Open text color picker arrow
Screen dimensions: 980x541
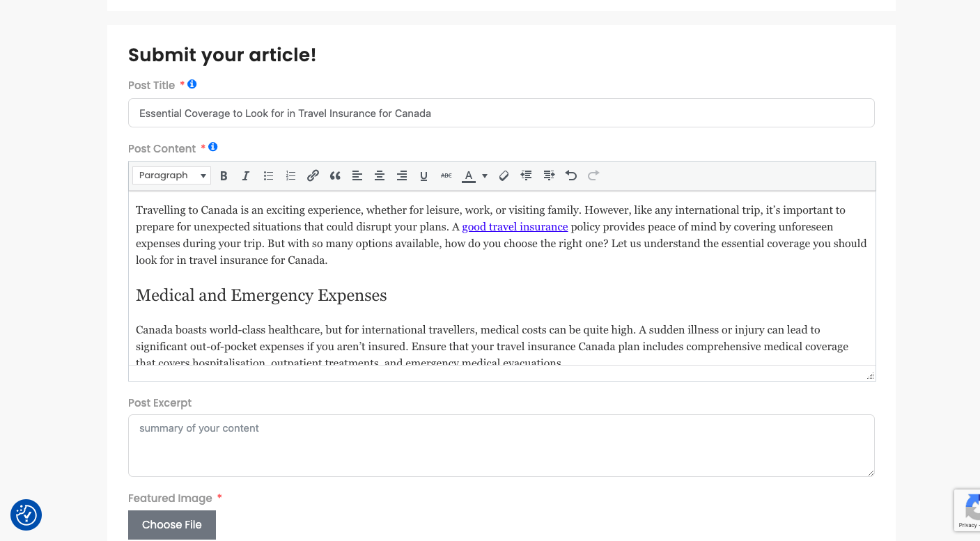(485, 175)
